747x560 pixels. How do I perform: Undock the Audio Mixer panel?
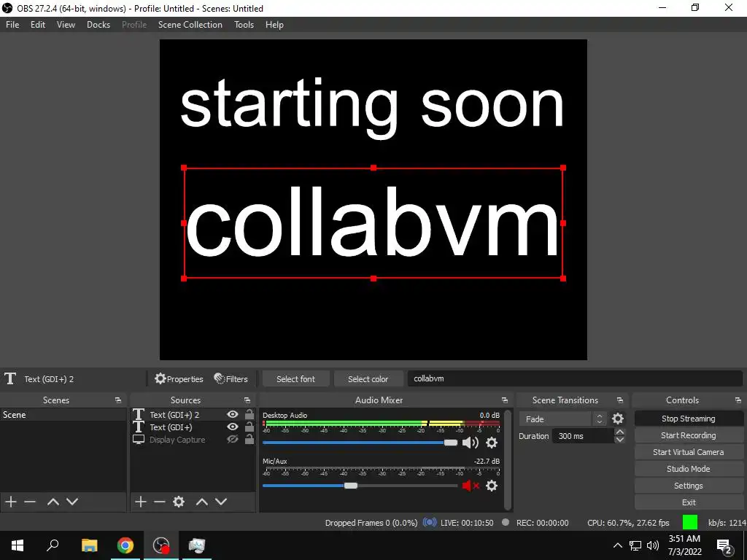pyautogui.click(x=505, y=400)
